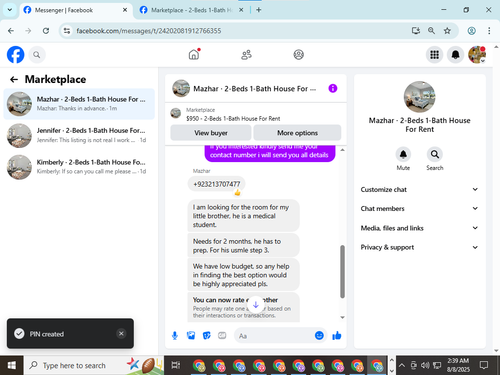Open Chrome zoom magnifier icon
500x375 pixels.
[431, 31]
